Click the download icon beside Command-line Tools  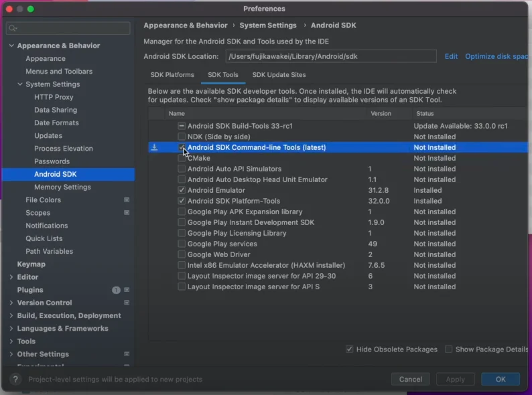[154, 147]
